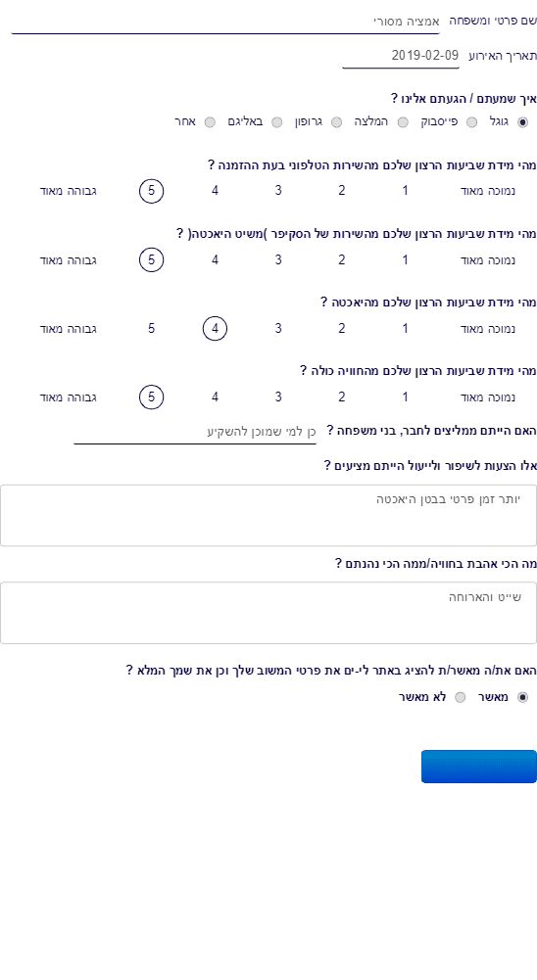
Task: Select the פייסבוק radio option
Action: [x=471, y=122]
